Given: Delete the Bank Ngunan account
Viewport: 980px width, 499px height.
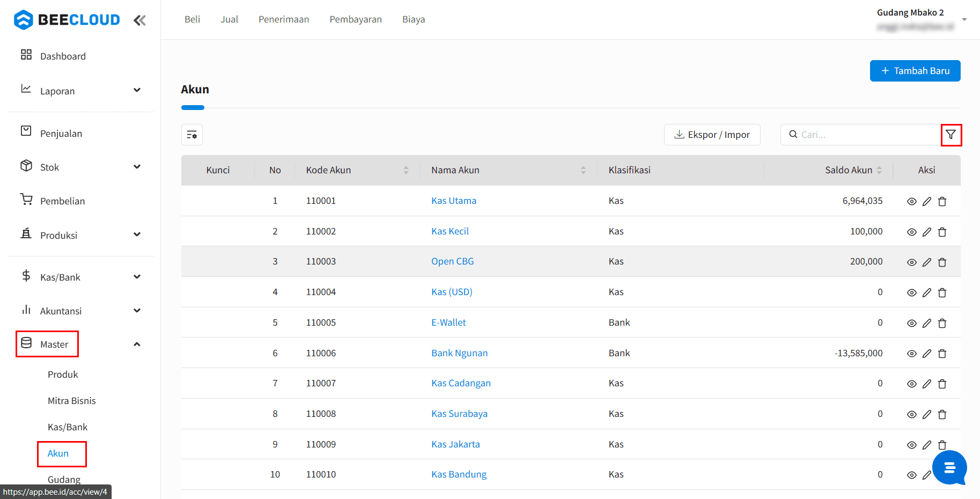Looking at the screenshot, I should tap(942, 354).
